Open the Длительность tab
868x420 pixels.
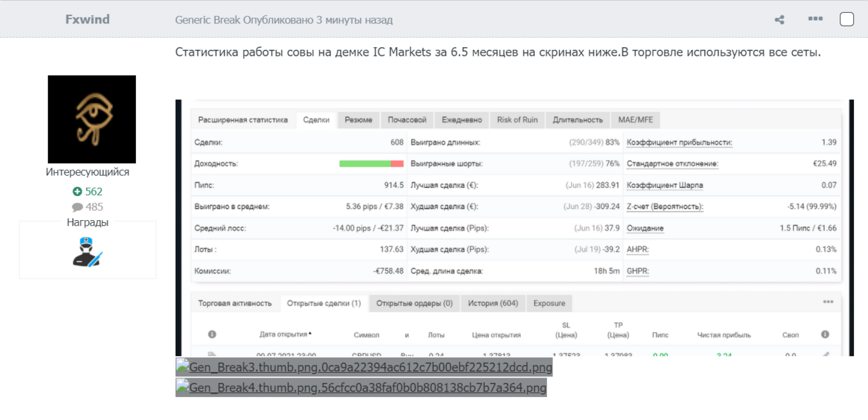578,120
